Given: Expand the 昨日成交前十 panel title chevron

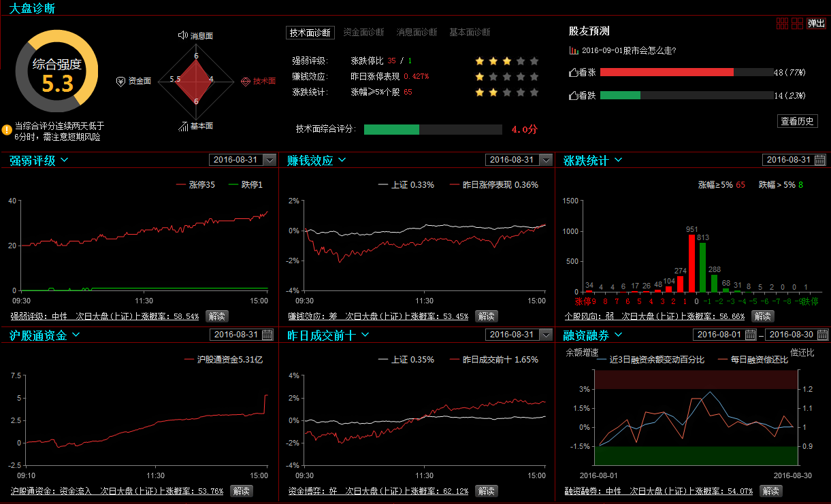Looking at the screenshot, I should pos(365,335).
